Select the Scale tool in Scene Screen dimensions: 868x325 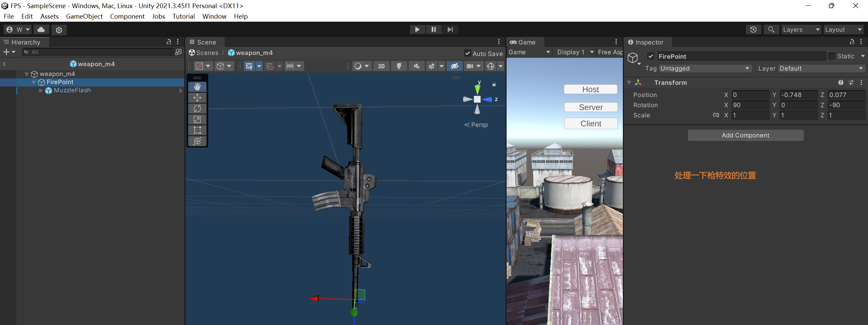(x=197, y=119)
